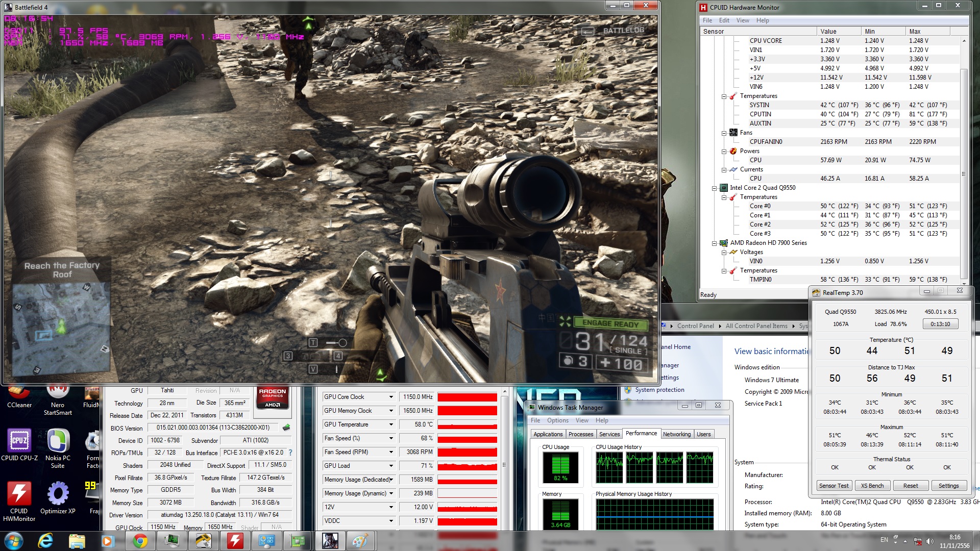This screenshot has width=980, height=551.
Task: Open Google Chrome from the taskbar
Action: 140,541
